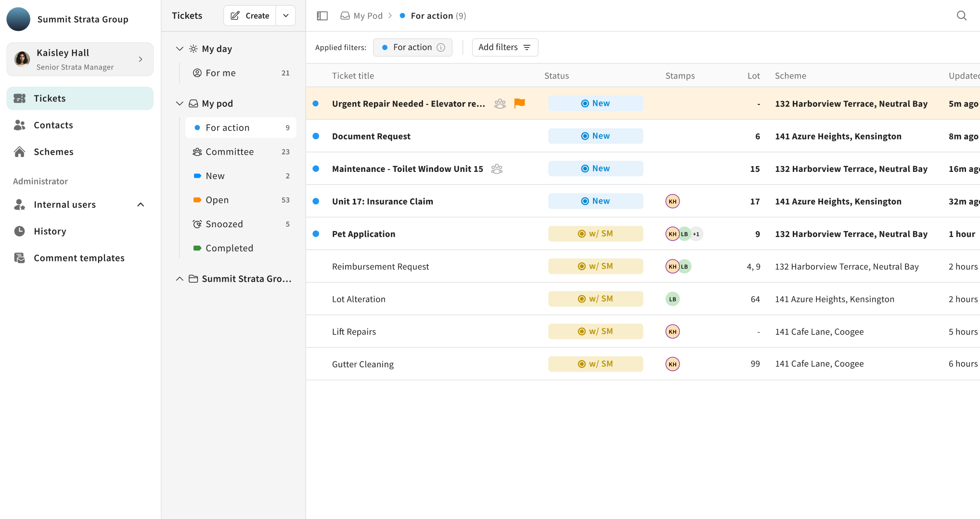Click the orange flag on Urgent Repair ticket

click(x=519, y=103)
